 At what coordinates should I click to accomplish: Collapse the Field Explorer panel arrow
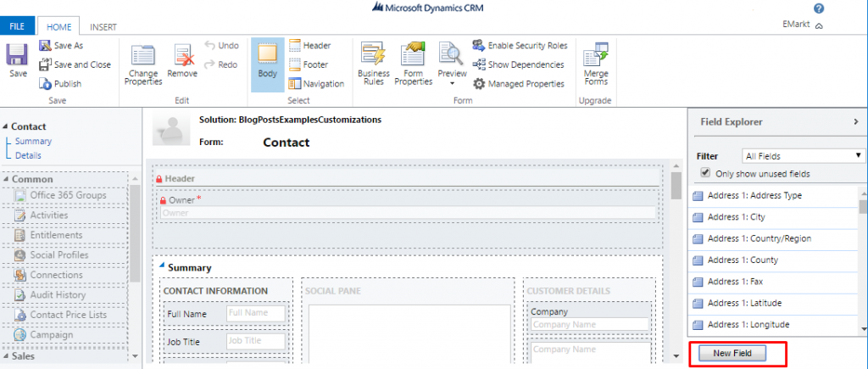(x=856, y=121)
